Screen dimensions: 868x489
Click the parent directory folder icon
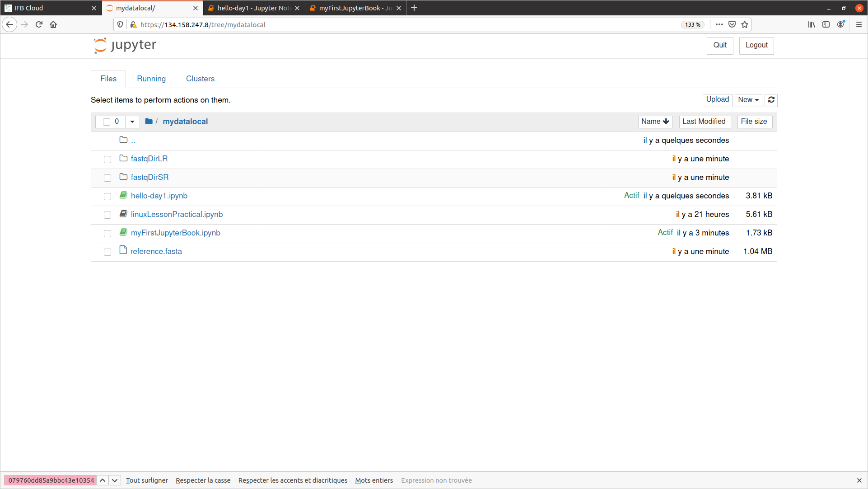tap(123, 140)
